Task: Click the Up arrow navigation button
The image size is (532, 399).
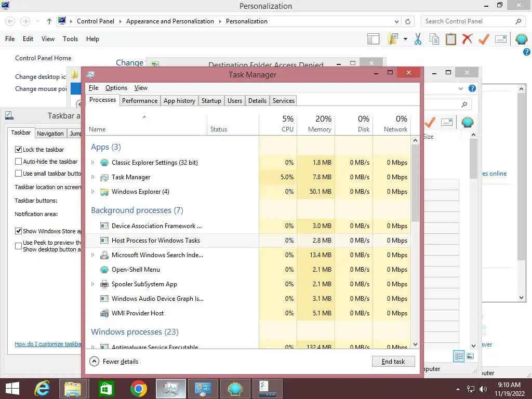Action: point(49,21)
